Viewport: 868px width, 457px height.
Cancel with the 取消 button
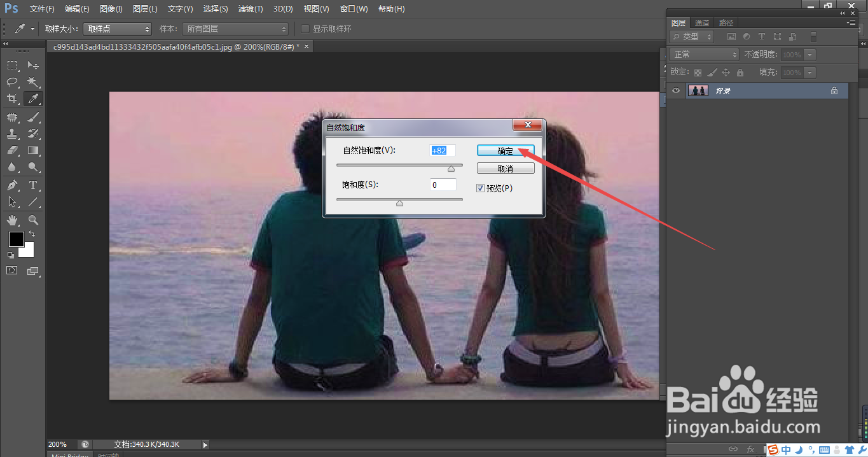(506, 169)
